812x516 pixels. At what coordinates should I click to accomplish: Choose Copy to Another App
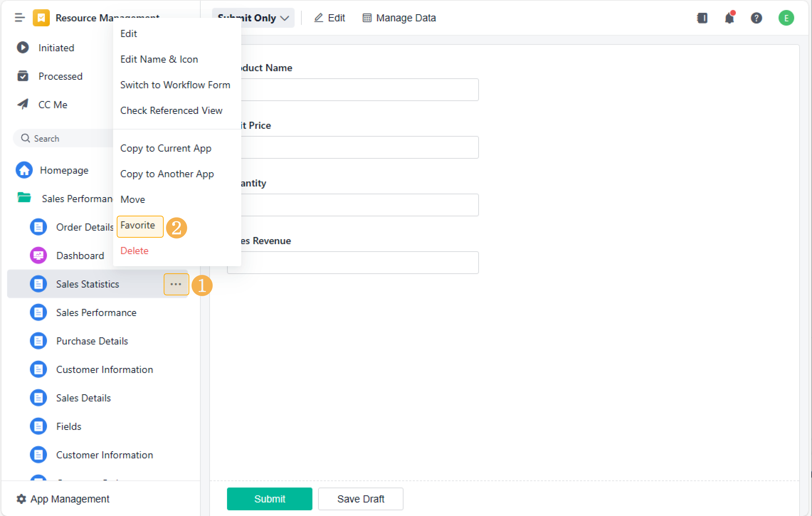(x=167, y=174)
